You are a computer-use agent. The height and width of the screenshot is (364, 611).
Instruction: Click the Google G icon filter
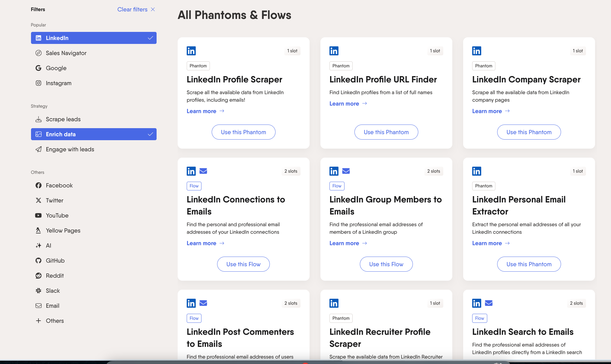(x=39, y=68)
